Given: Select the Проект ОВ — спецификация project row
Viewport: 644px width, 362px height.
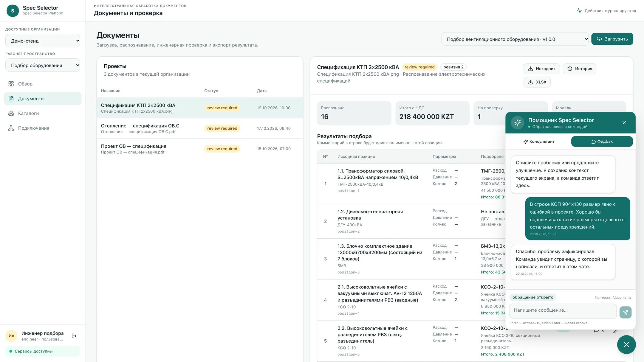Looking at the screenshot, I should click(x=200, y=149).
